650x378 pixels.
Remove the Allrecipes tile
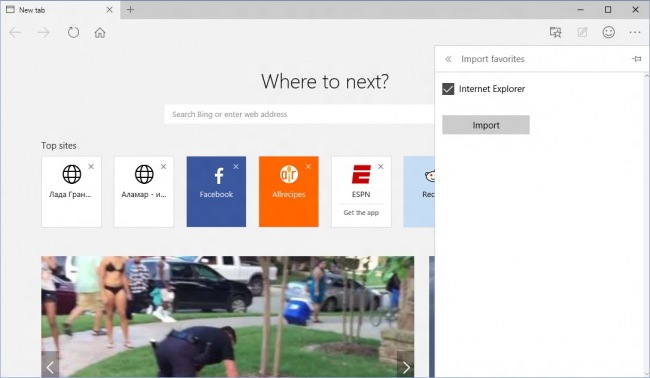pyautogui.click(x=308, y=166)
